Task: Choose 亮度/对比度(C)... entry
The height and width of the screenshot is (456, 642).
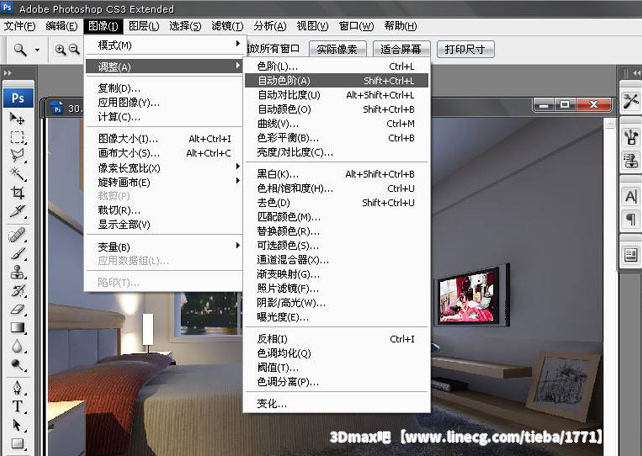Action: click(x=337, y=152)
